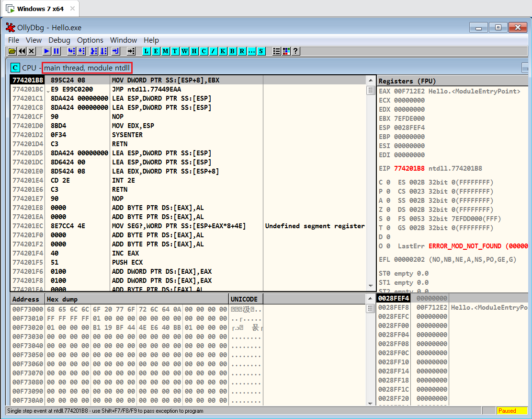Click the Address column header in dump

click(27, 299)
